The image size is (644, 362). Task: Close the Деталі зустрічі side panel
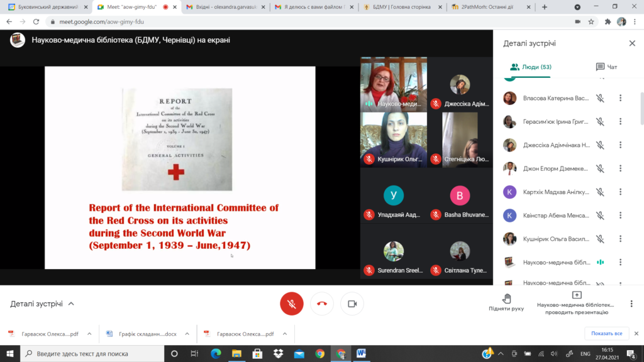coord(632,43)
